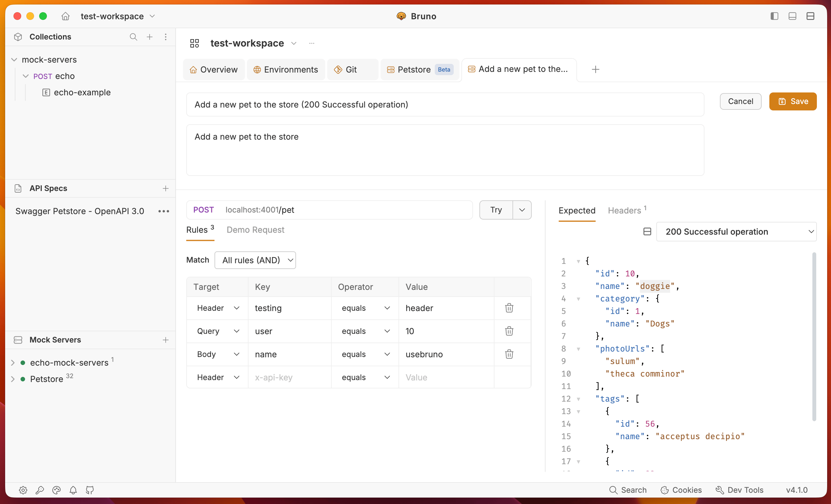This screenshot has width=831, height=504.
Task: Open notifications bell icon
Action: coord(73,490)
